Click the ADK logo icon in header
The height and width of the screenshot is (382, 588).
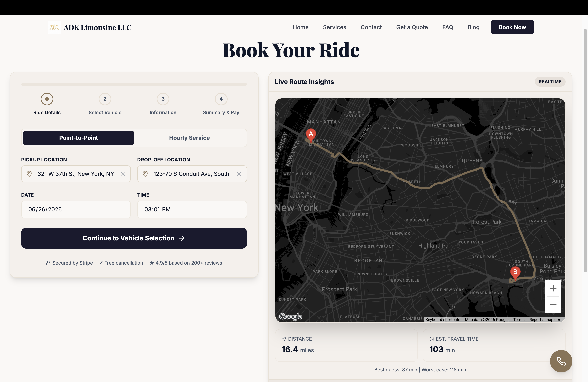(54, 27)
